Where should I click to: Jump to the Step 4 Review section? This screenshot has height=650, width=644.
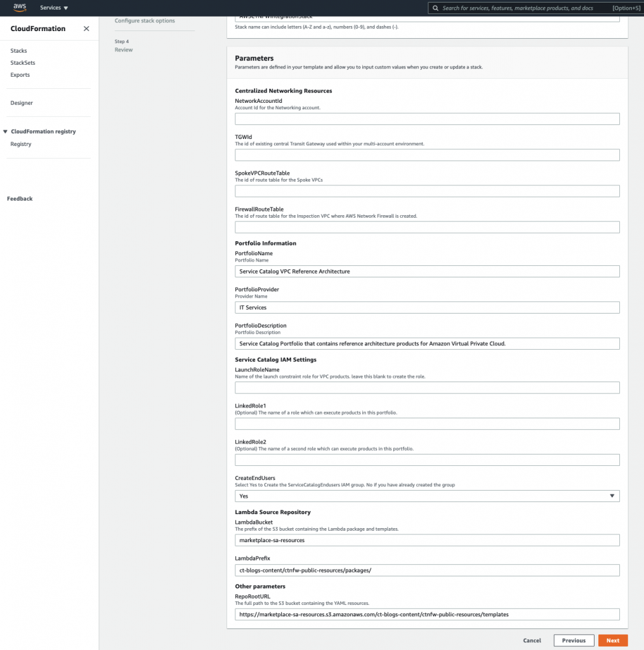tap(123, 49)
